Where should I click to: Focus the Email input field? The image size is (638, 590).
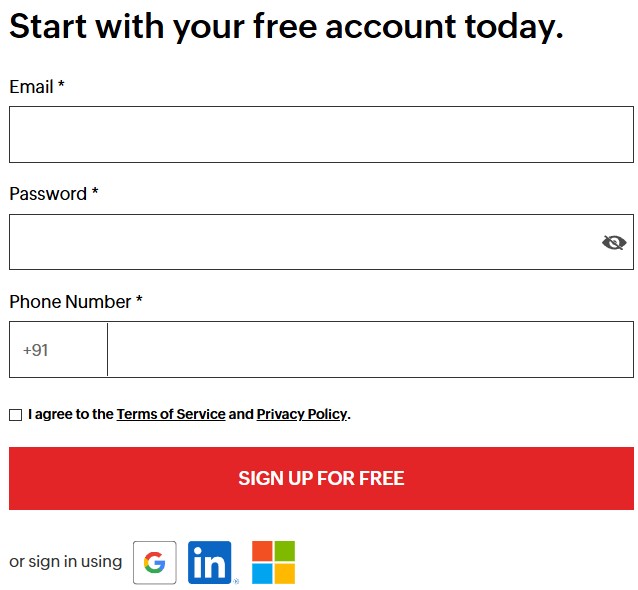pos(320,135)
